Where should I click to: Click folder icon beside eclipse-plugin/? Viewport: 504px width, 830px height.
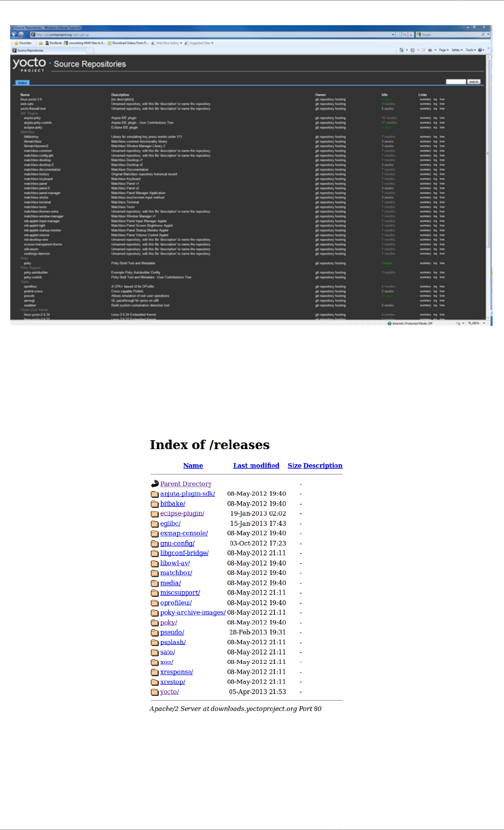click(155, 513)
